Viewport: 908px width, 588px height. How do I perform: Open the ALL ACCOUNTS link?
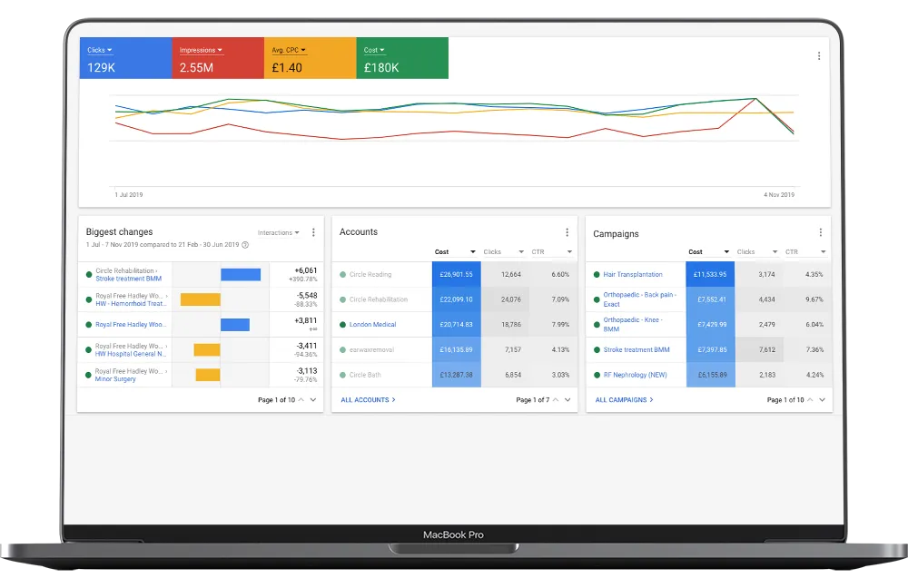[368, 399]
